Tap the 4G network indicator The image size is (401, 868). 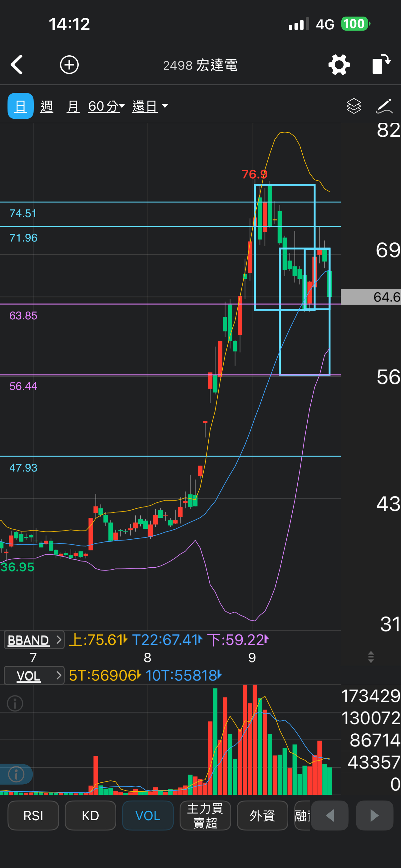pyautogui.click(x=325, y=24)
